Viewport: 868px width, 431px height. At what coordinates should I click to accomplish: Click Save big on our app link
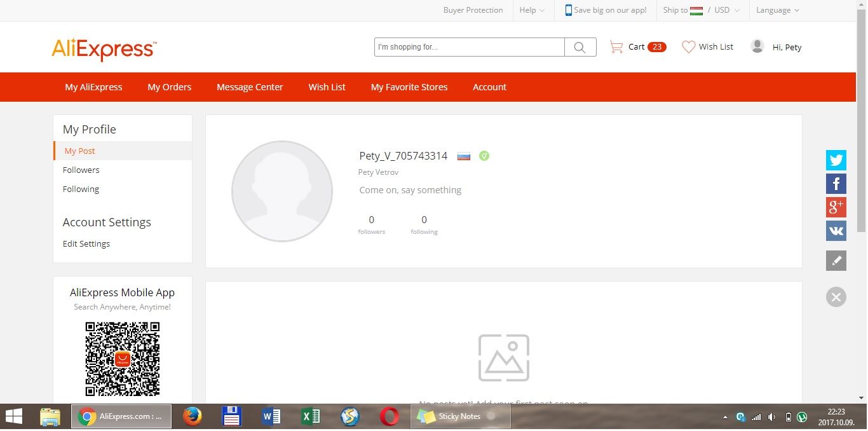coord(610,10)
